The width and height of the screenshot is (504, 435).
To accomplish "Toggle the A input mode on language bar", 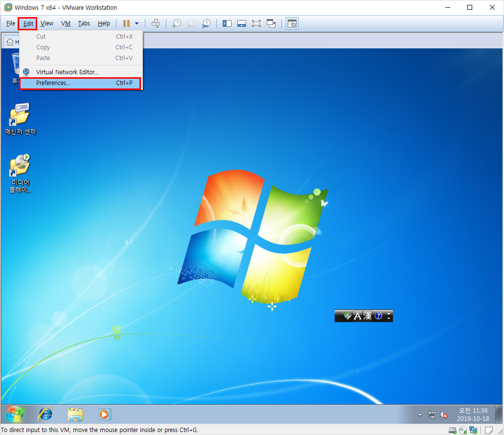I will [357, 316].
